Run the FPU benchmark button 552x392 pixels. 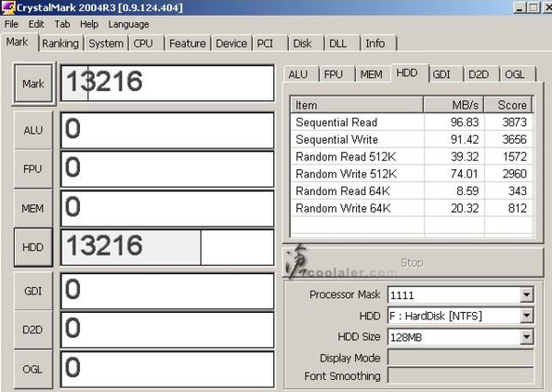point(33,169)
